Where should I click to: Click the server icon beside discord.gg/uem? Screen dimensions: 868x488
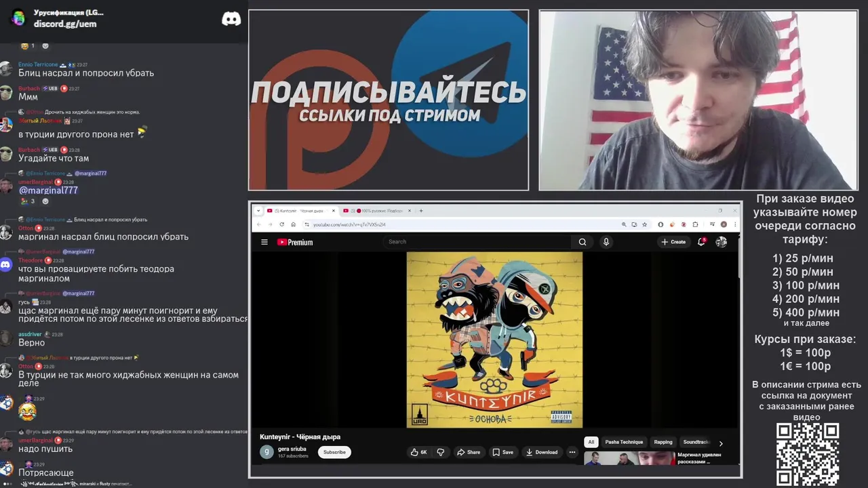pyautogui.click(x=18, y=18)
